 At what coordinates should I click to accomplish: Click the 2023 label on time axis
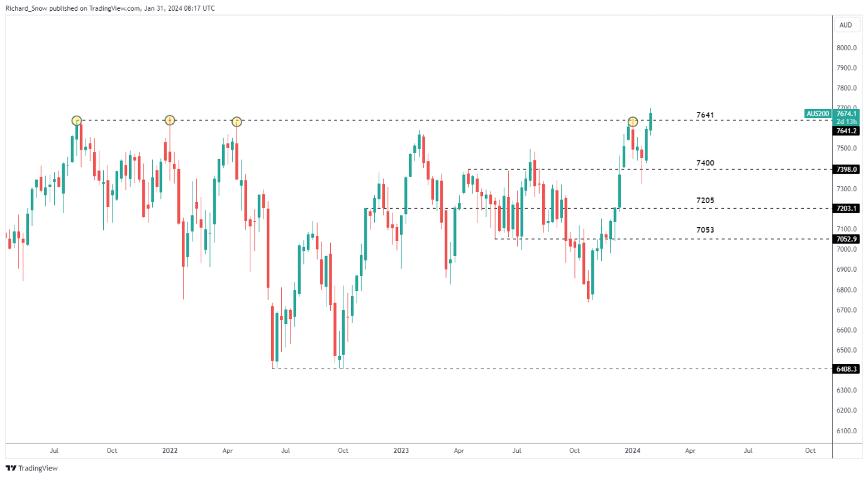point(401,450)
